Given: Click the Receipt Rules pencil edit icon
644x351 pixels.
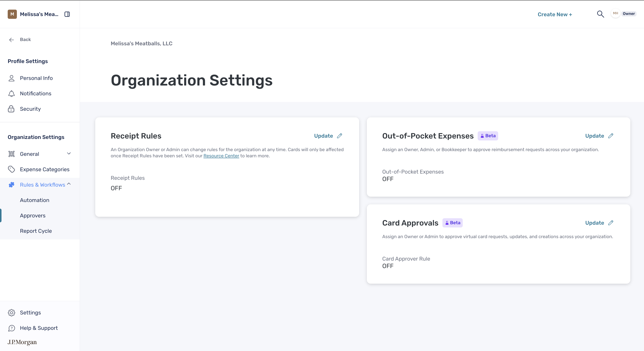Looking at the screenshot, I should 340,136.
